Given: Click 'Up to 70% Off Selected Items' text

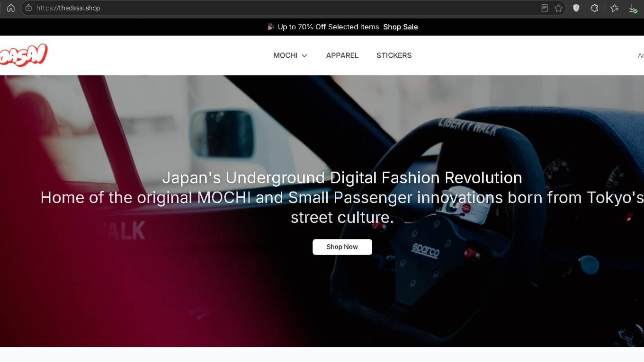Looking at the screenshot, I should coord(328,27).
